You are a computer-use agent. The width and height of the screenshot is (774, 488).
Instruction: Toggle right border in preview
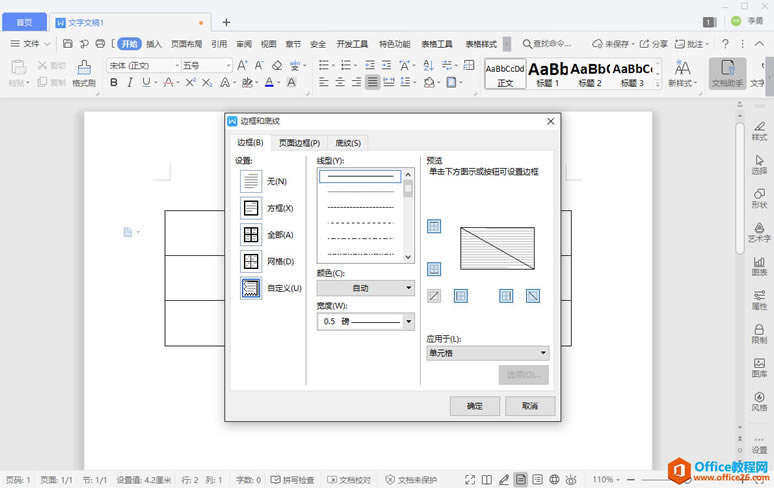click(506, 296)
